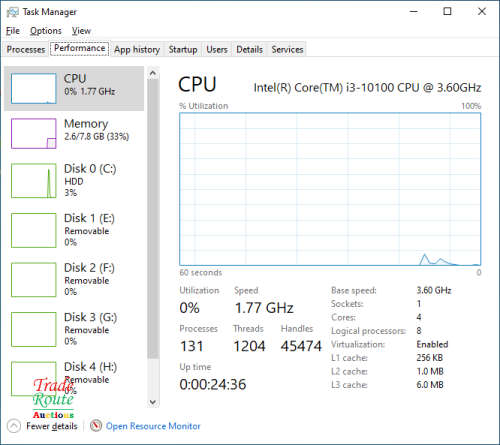Select the Memory usage graph thumbnail

(x=34, y=133)
